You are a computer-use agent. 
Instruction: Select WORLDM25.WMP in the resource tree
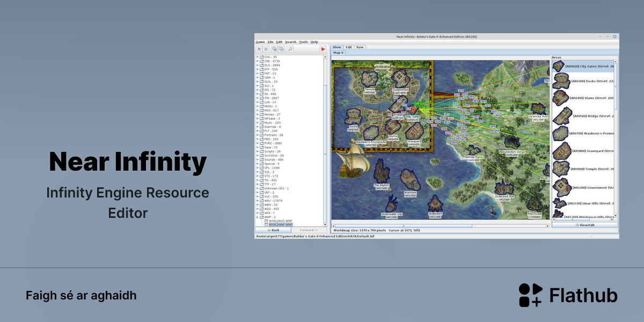coord(279,221)
